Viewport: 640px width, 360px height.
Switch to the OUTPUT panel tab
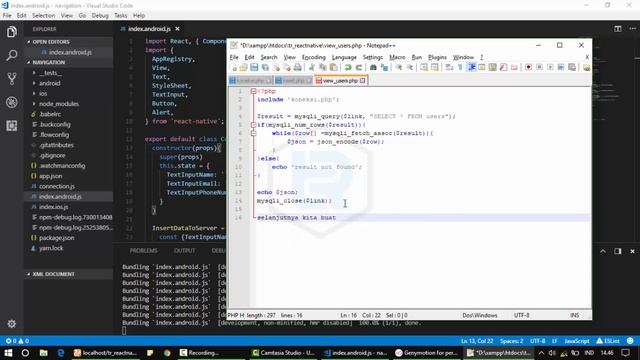click(184, 251)
